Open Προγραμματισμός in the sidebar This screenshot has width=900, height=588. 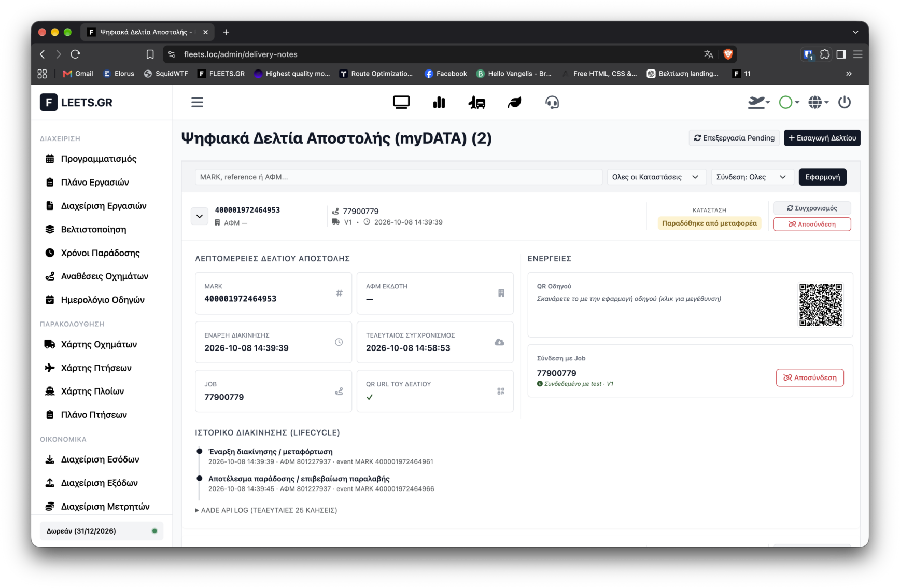click(x=99, y=159)
